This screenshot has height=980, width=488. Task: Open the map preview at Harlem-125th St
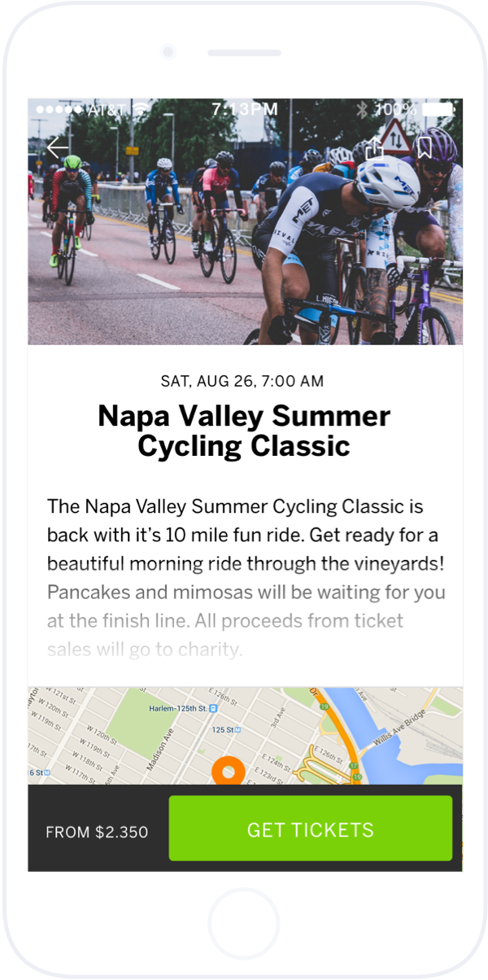(x=245, y=736)
